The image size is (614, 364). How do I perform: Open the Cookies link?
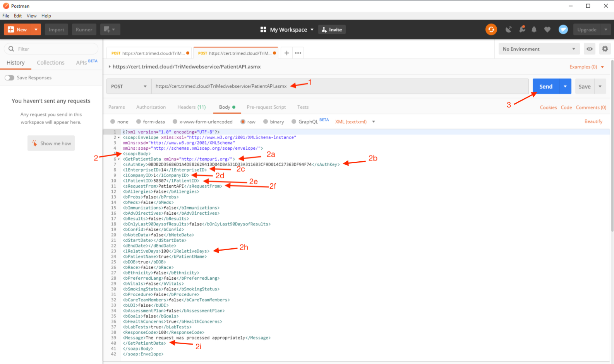548,108
